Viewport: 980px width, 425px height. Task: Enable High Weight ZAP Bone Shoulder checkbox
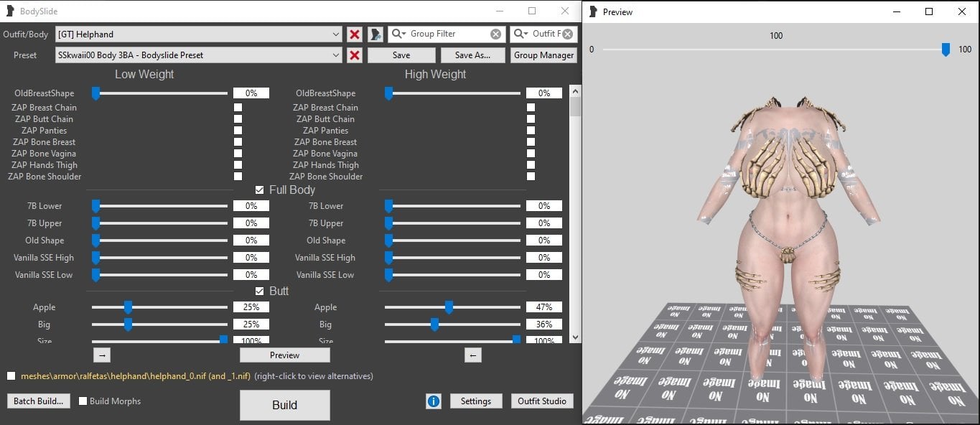pos(531,177)
